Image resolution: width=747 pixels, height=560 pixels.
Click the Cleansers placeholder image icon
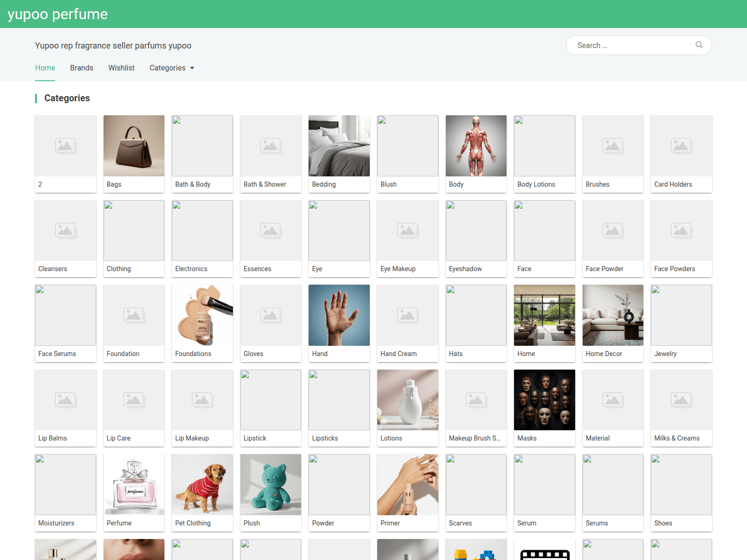pos(65,231)
